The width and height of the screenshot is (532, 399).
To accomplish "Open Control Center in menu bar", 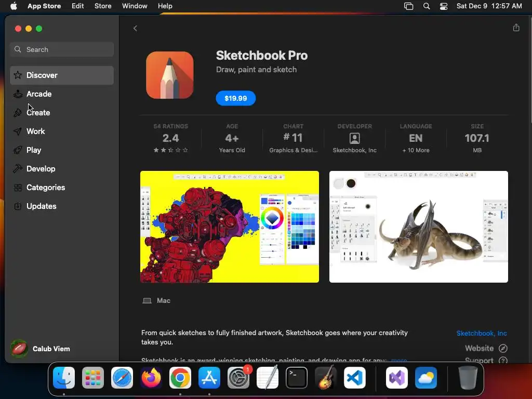I will pos(444,6).
